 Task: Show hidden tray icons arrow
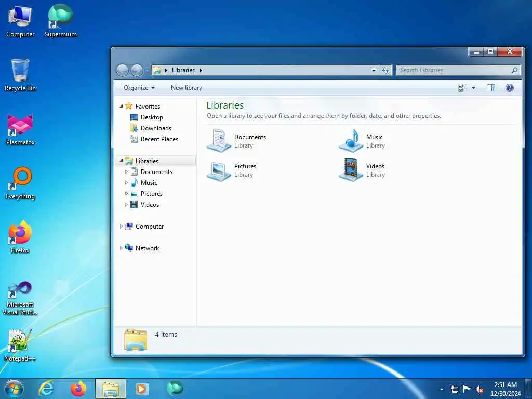click(442, 389)
